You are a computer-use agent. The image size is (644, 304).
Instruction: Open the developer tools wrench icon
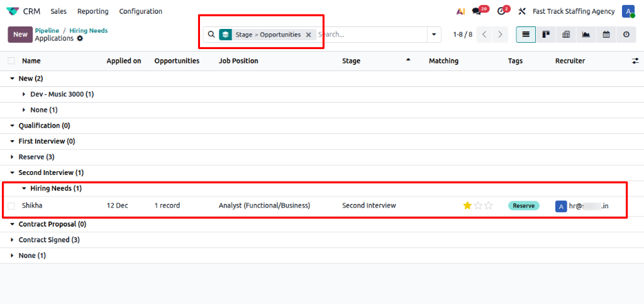[521, 11]
